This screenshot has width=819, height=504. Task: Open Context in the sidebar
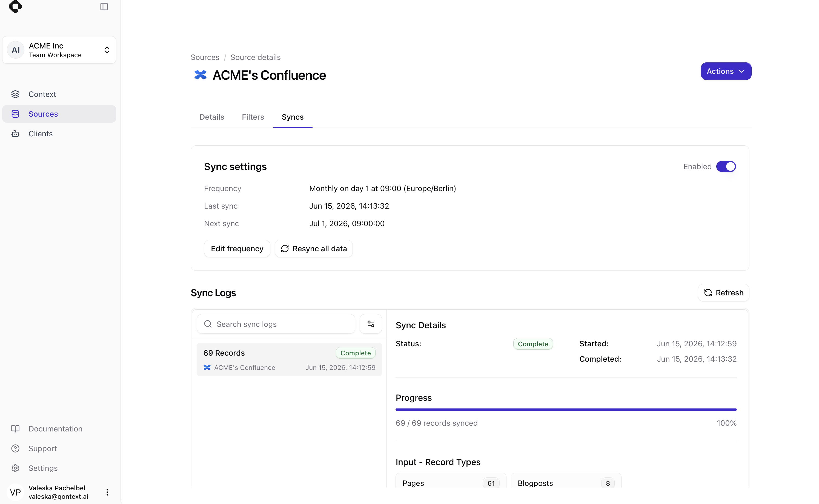click(x=59, y=94)
